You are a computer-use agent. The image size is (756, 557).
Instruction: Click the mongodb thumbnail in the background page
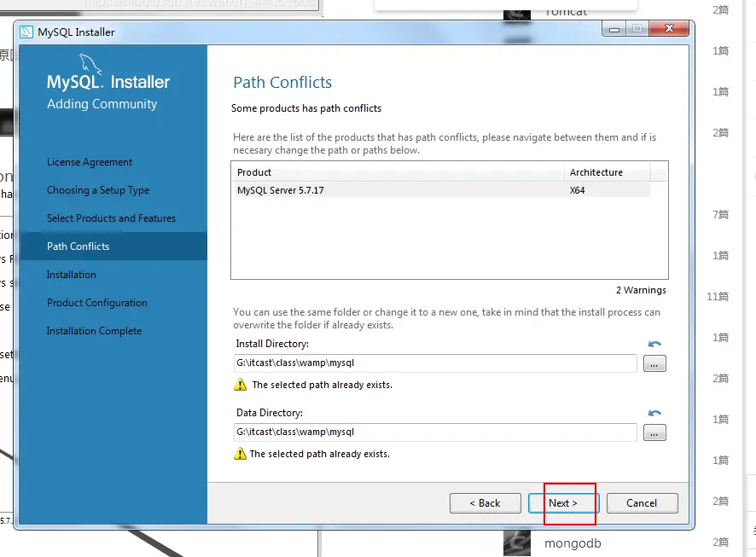point(517,543)
